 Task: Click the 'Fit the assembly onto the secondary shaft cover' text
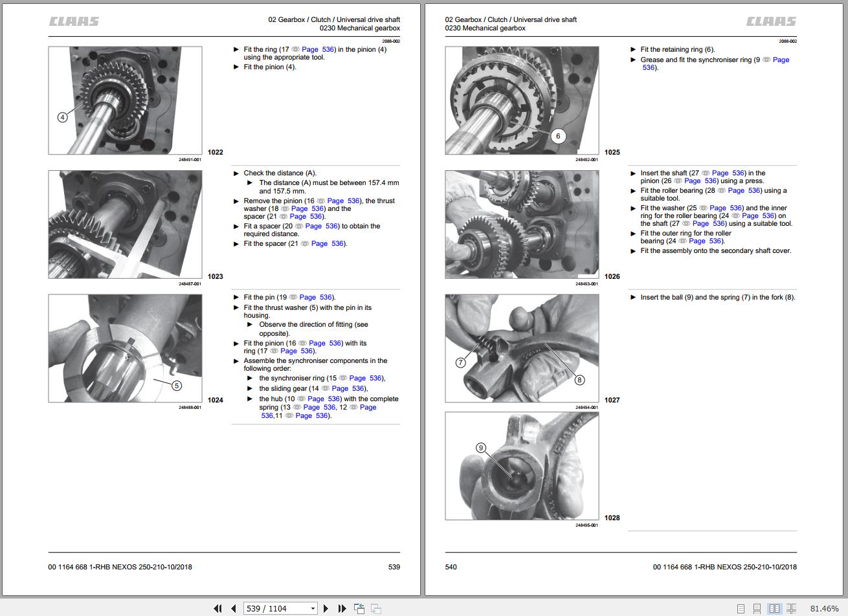[x=716, y=250]
